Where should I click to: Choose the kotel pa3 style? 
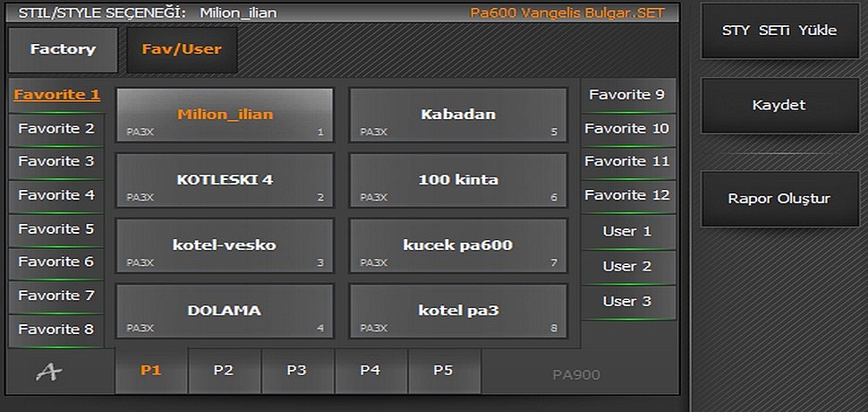(x=458, y=311)
